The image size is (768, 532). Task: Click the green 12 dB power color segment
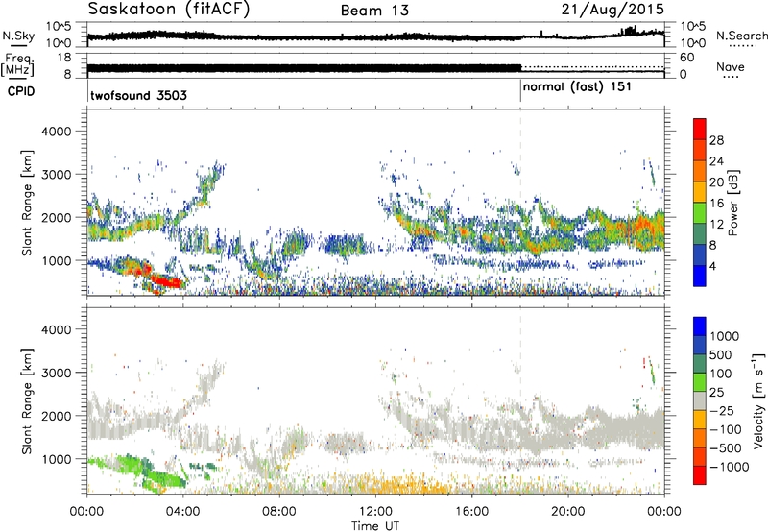pyautogui.click(x=700, y=213)
